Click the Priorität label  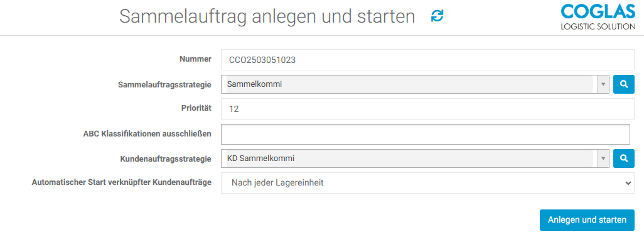pyautogui.click(x=196, y=108)
